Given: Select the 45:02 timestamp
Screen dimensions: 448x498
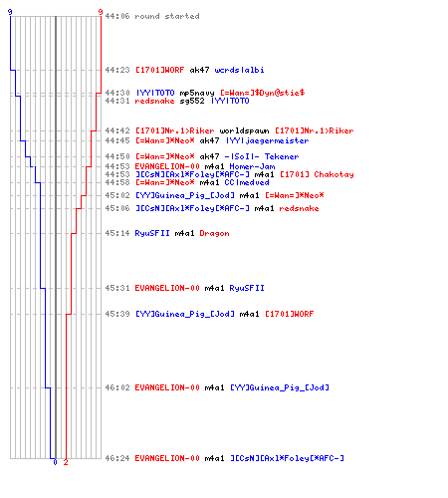Looking at the screenshot, I should tap(117, 195).
